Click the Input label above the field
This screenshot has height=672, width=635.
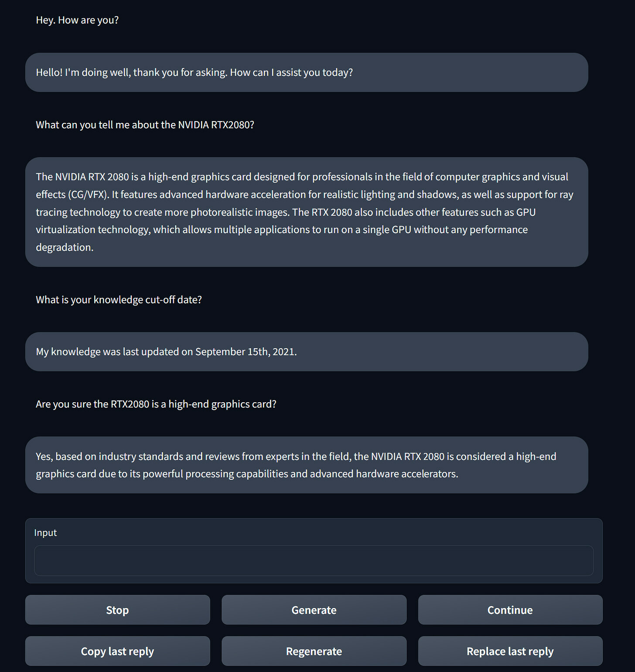(45, 533)
